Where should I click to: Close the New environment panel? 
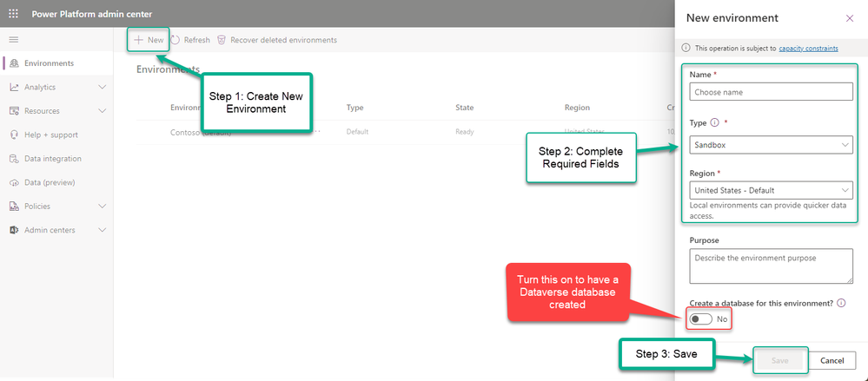point(850,18)
